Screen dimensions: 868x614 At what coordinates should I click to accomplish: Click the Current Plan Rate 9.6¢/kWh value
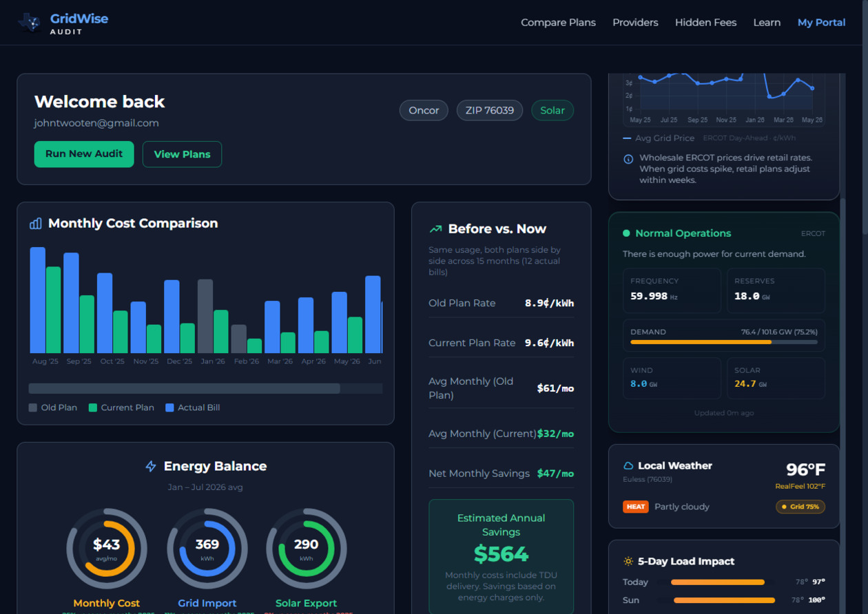click(x=549, y=343)
